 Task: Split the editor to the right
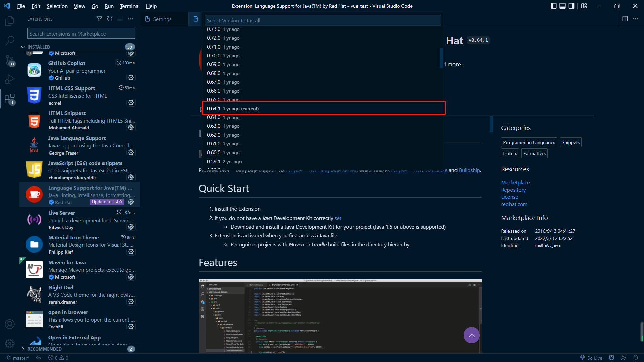coord(625,19)
